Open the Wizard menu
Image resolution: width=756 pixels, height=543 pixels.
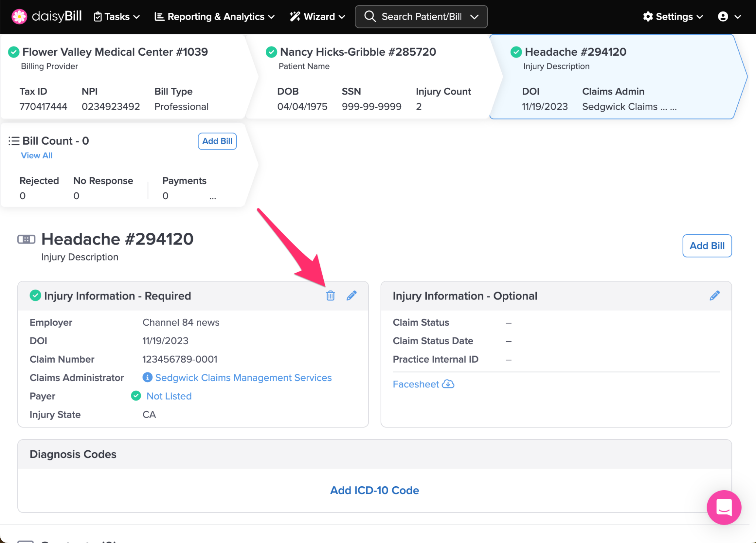pos(317,17)
